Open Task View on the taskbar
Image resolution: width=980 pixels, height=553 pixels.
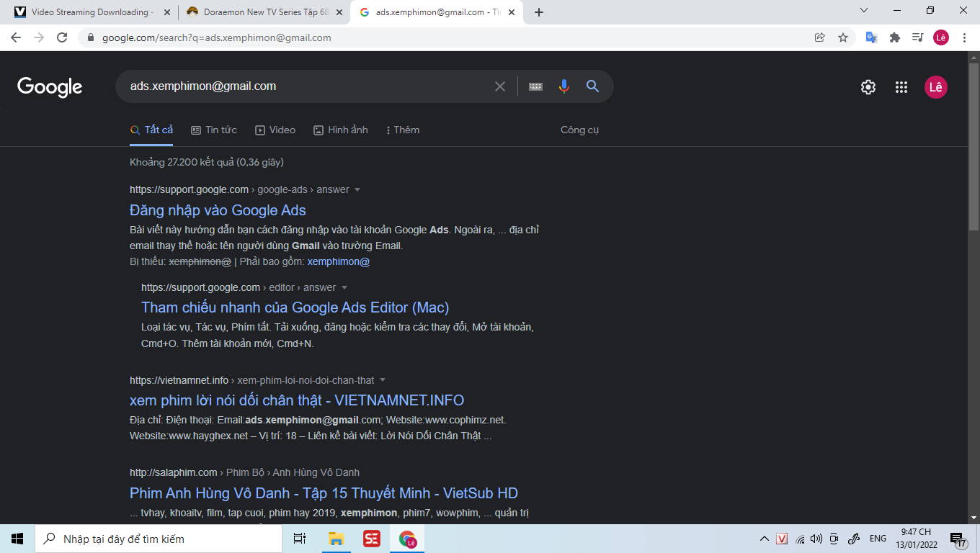(x=300, y=539)
